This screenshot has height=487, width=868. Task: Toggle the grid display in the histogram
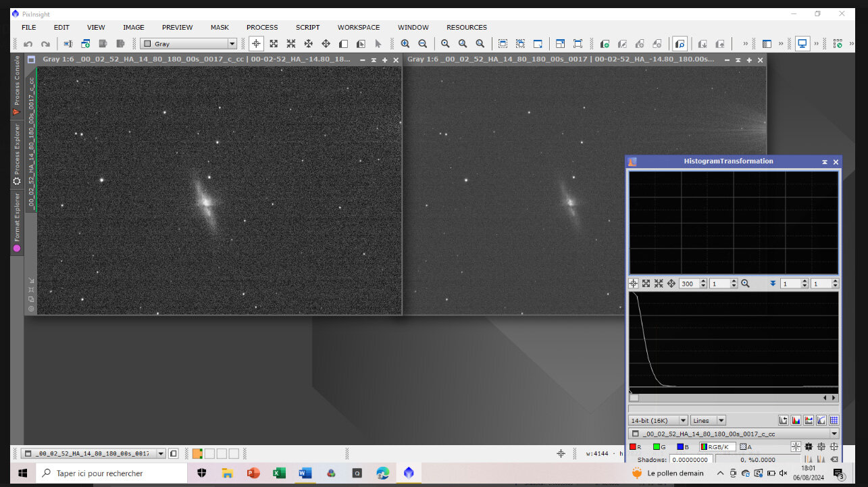(834, 420)
